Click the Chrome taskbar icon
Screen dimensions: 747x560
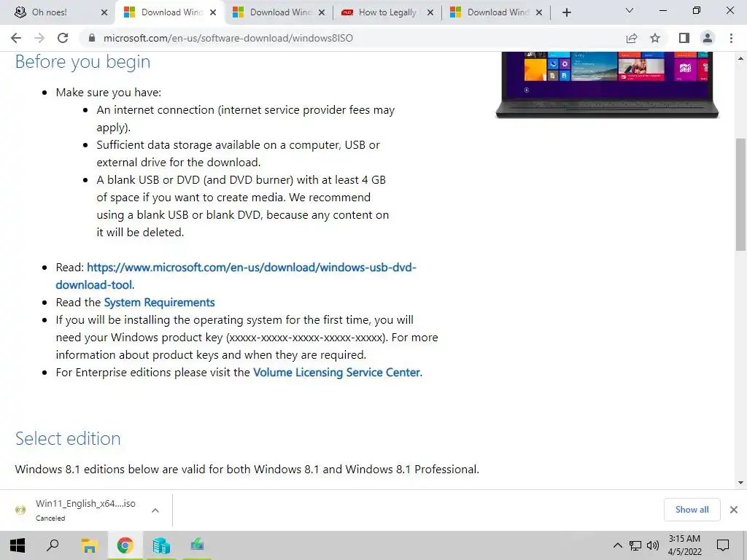point(125,545)
